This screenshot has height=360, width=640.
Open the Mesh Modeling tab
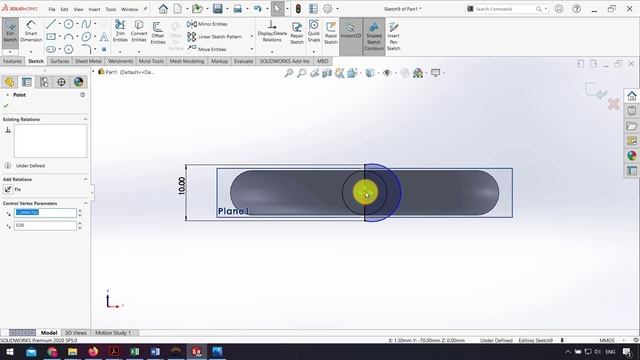click(187, 61)
